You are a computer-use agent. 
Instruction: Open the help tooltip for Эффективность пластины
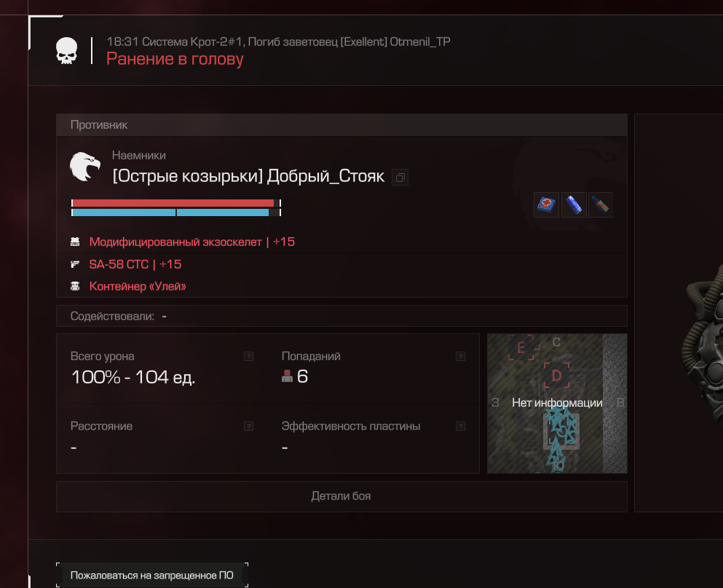tap(460, 426)
